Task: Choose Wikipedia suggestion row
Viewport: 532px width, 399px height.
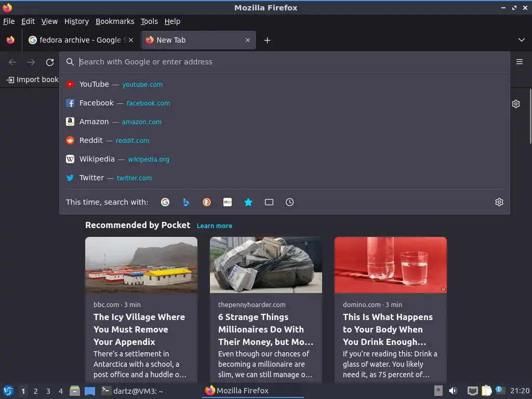Action: 284,159
